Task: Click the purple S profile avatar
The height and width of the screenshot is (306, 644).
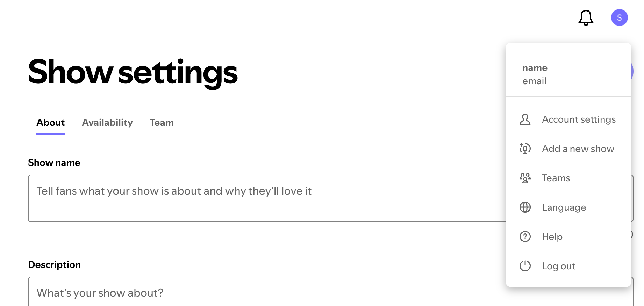Action: [x=619, y=17]
